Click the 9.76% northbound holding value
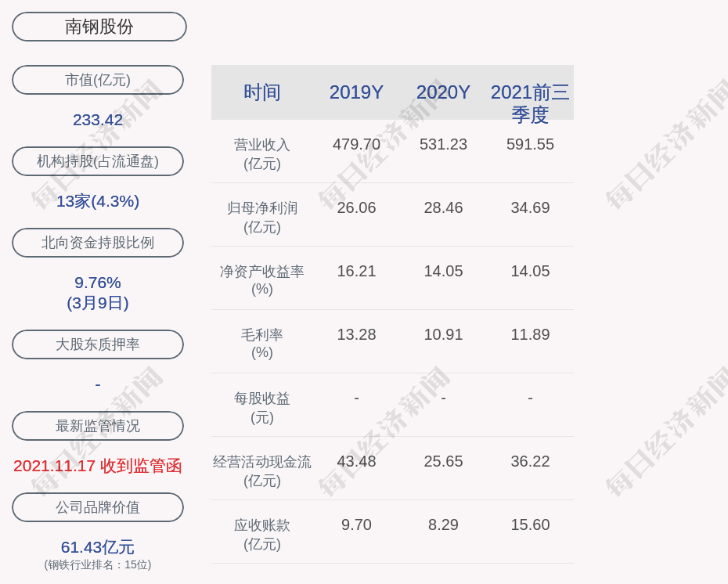 pyautogui.click(x=98, y=283)
